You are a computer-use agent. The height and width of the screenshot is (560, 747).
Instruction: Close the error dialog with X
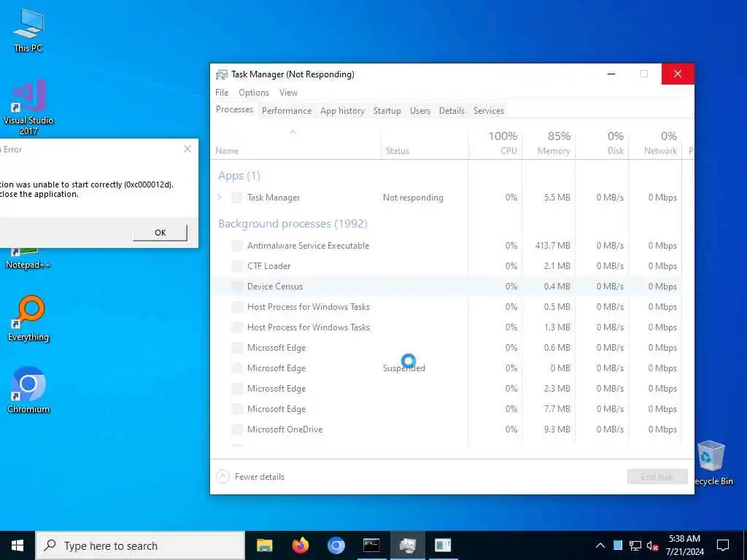click(x=187, y=149)
